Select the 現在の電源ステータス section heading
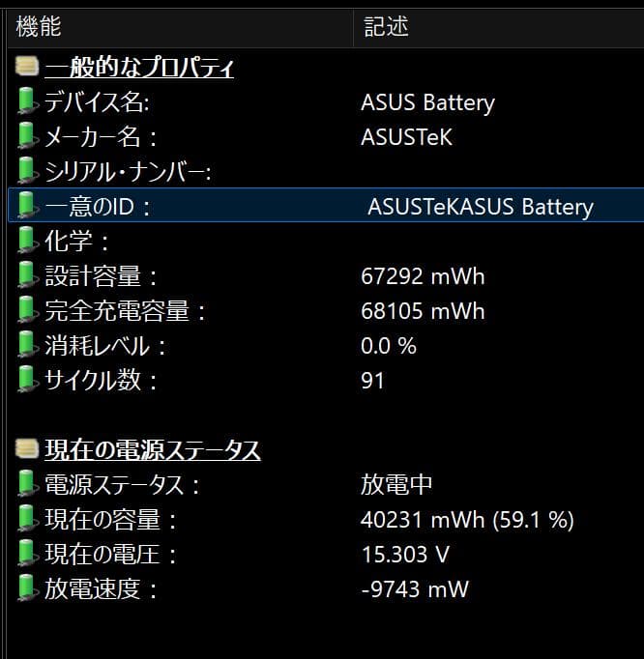 (153, 449)
